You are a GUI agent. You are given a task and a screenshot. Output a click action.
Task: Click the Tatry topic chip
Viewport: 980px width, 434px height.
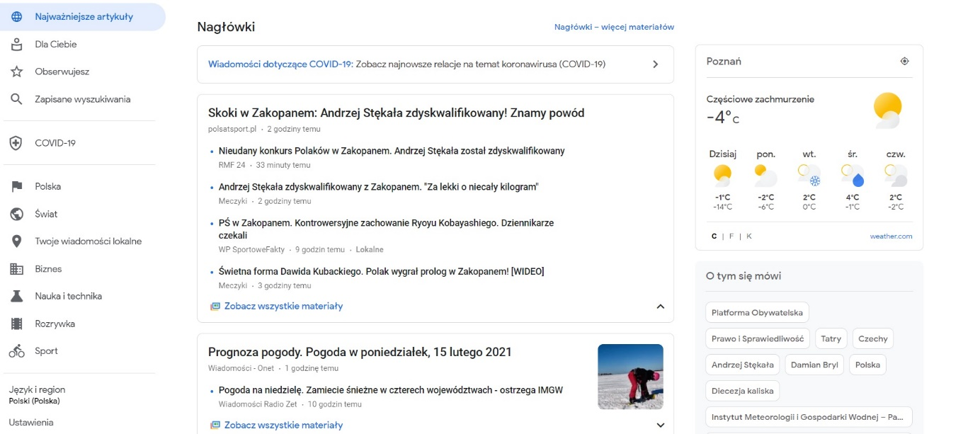point(831,338)
